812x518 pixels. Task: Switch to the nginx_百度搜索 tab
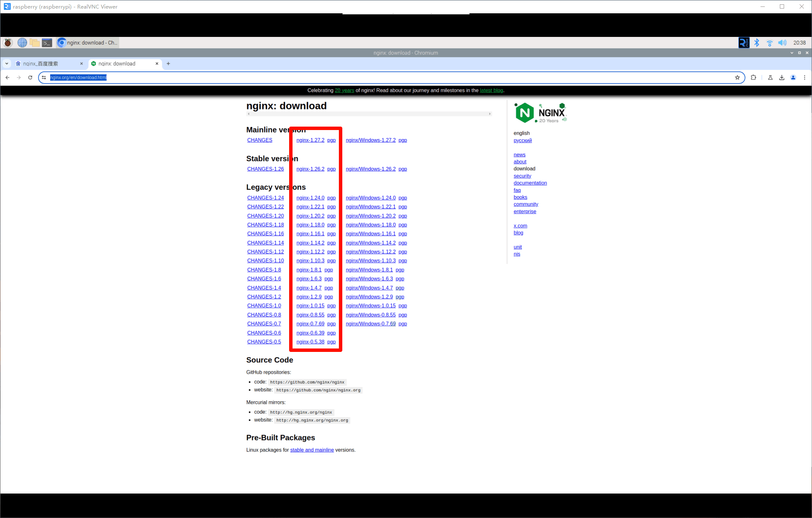[47, 64]
